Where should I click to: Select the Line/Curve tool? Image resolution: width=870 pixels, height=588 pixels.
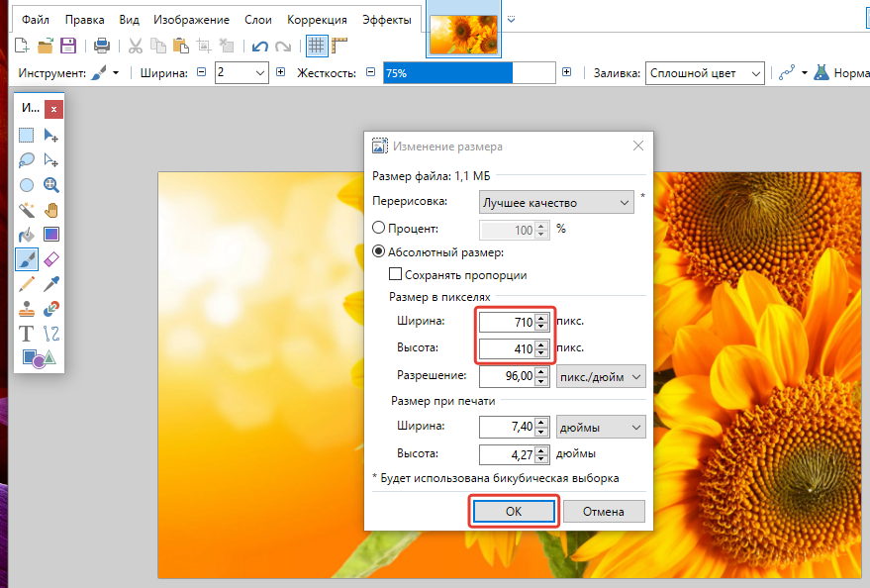click(x=51, y=334)
